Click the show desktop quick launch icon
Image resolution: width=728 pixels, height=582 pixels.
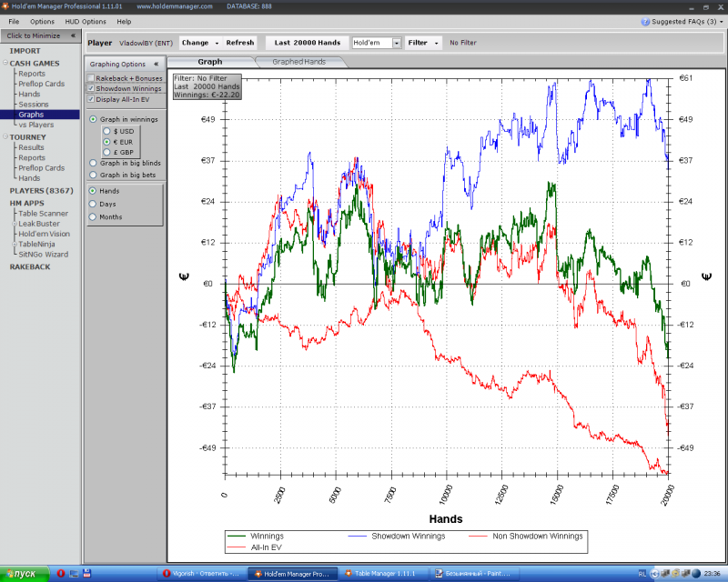click(74, 574)
